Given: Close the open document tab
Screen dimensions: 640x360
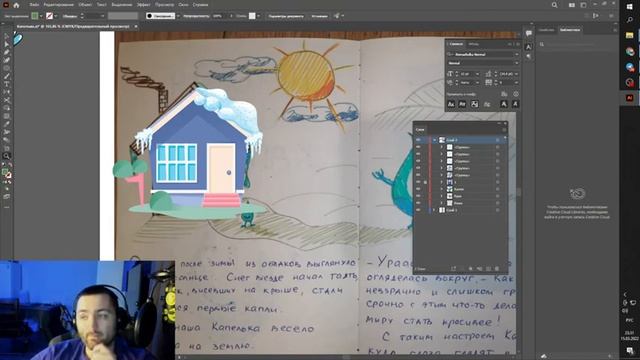Looking at the screenshot, I should tap(136, 27).
